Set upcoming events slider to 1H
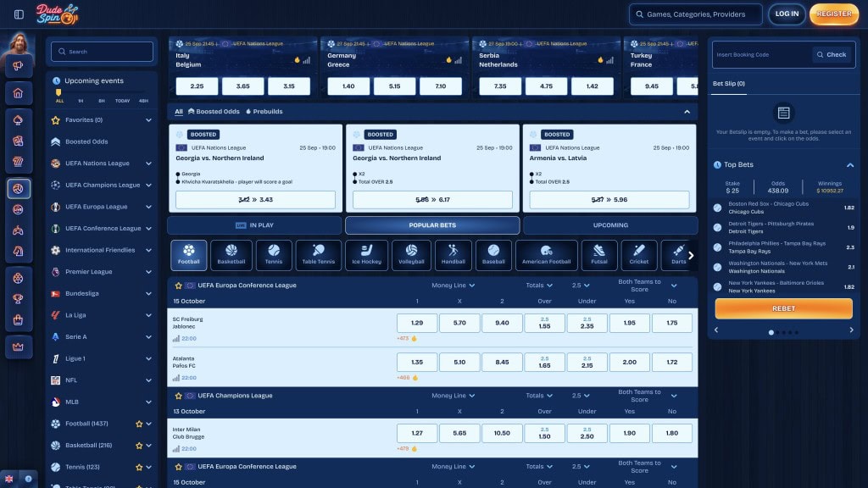Viewport: 868px width, 488px height. tap(81, 101)
